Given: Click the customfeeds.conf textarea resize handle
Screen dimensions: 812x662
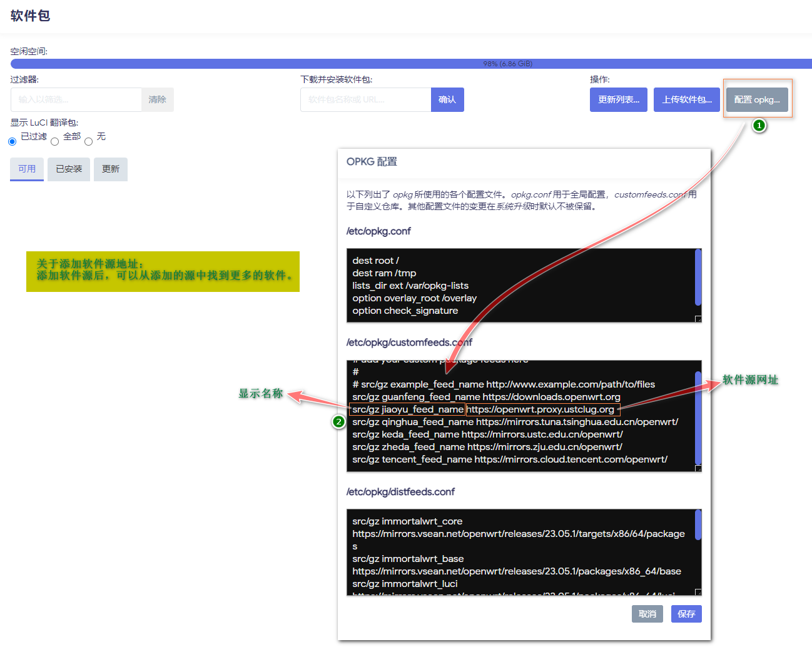Looking at the screenshot, I should pos(698,468).
